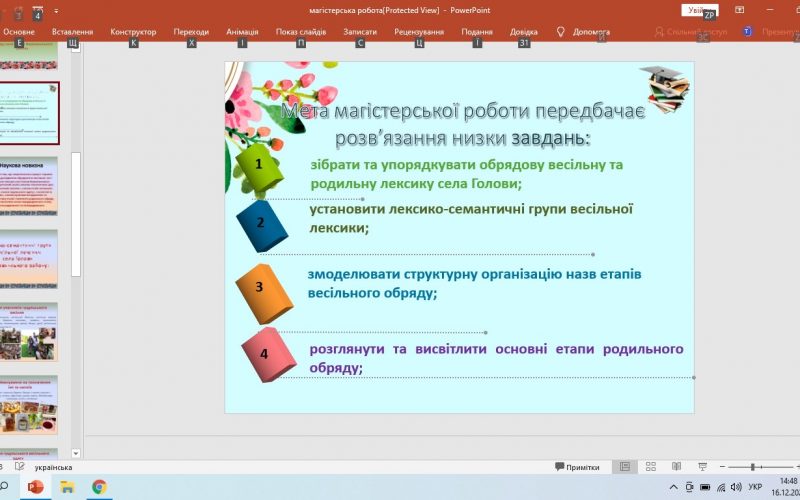This screenshot has width=800, height=500.
Task: Select the slide thumbnail with food photos
Action: click(29, 405)
